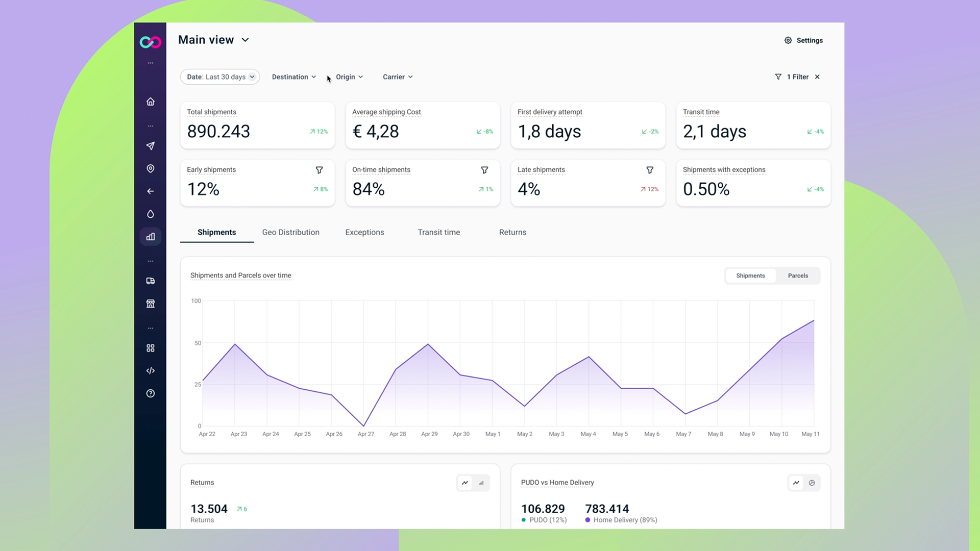Click the Early shipments card label
The width and height of the screenshot is (980, 551).
[x=211, y=170]
